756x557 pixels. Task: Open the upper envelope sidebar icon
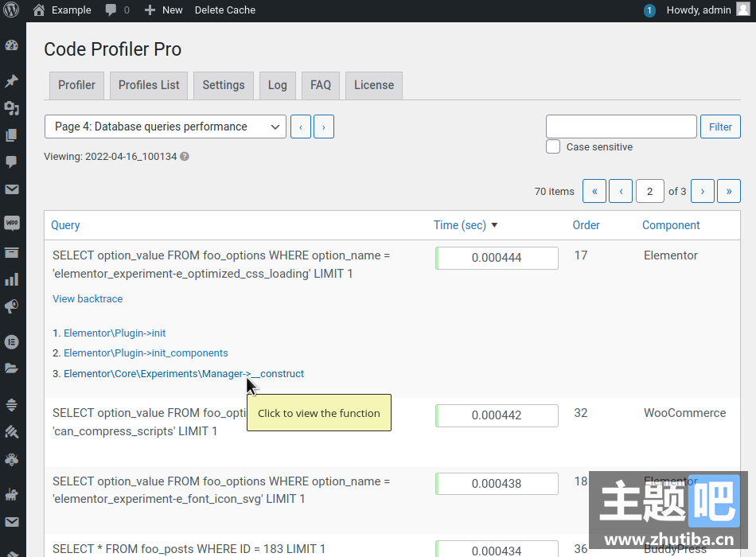[12, 189]
